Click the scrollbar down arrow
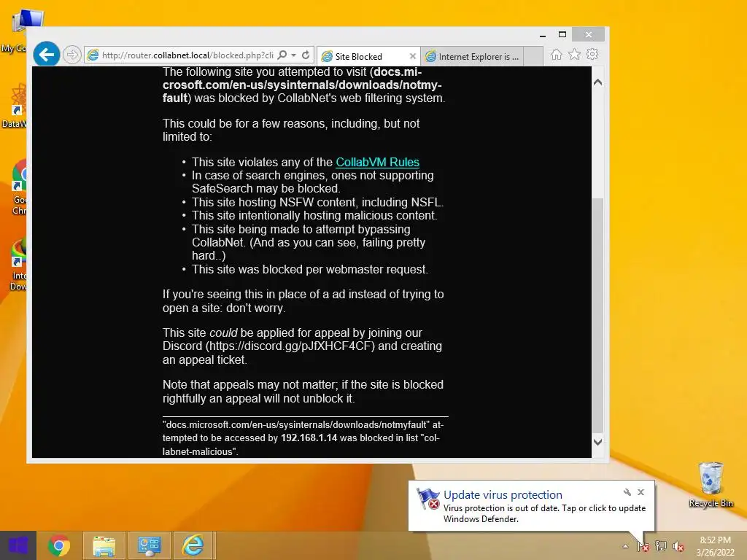Viewport: 747px width, 560px height. click(x=598, y=442)
